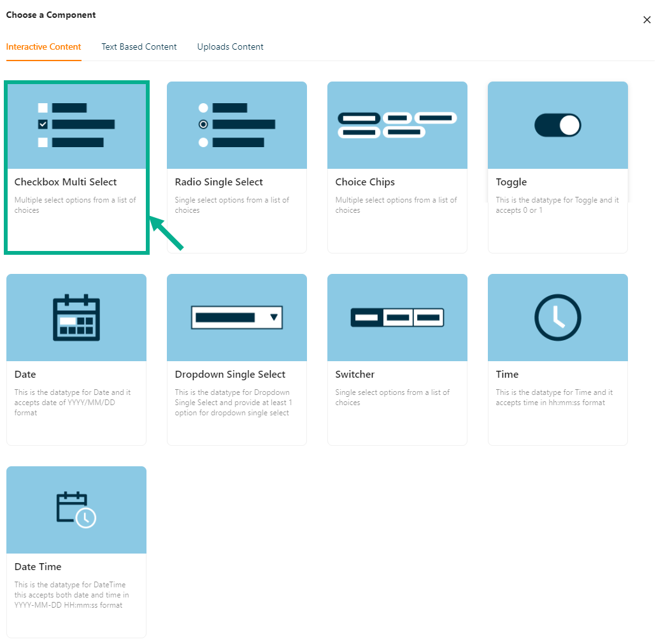Close the Choose a Component dialog
The image size is (656, 644).
646,20
